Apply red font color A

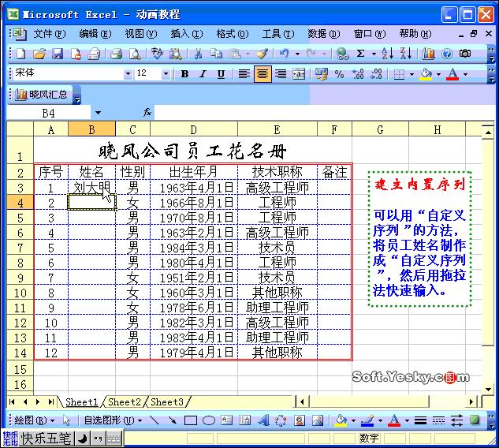click(x=452, y=74)
